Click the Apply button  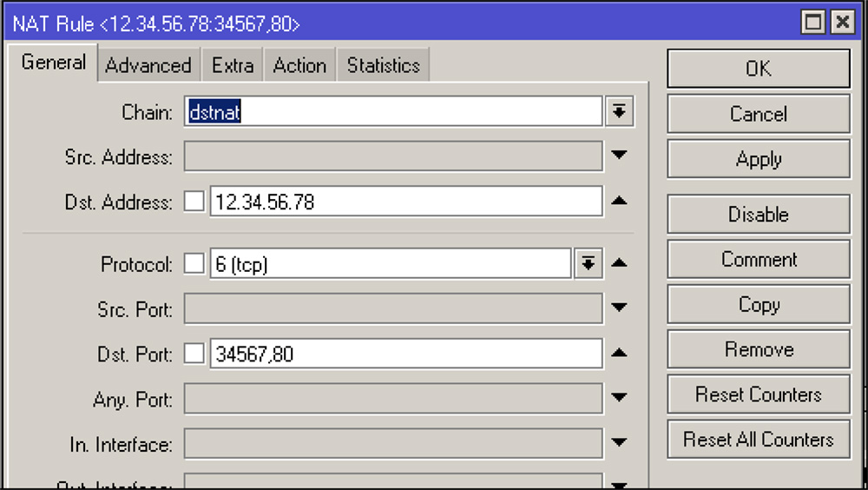(x=758, y=160)
